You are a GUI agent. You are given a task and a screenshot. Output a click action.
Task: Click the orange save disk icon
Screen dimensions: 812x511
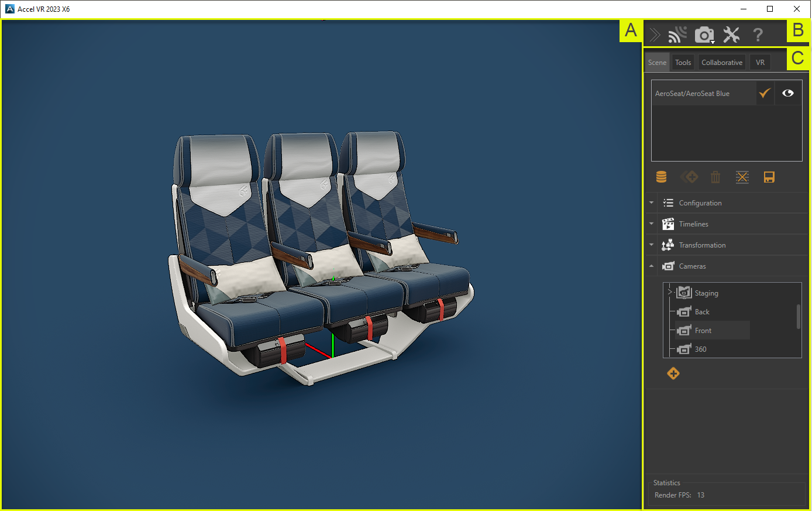click(769, 177)
